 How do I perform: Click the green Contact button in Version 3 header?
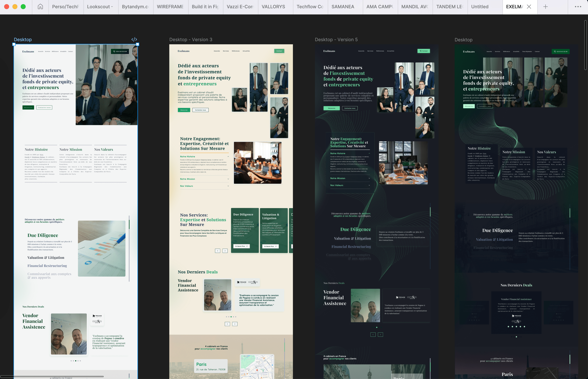279,51
